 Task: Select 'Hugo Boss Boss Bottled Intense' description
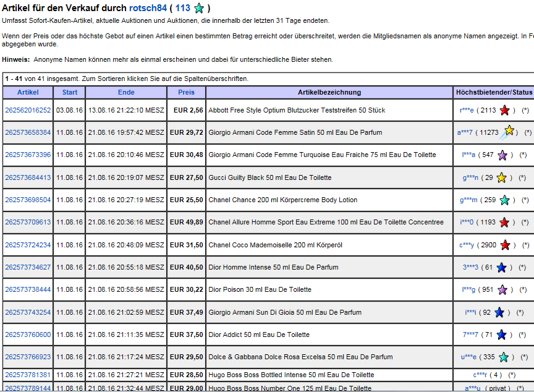click(x=291, y=375)
